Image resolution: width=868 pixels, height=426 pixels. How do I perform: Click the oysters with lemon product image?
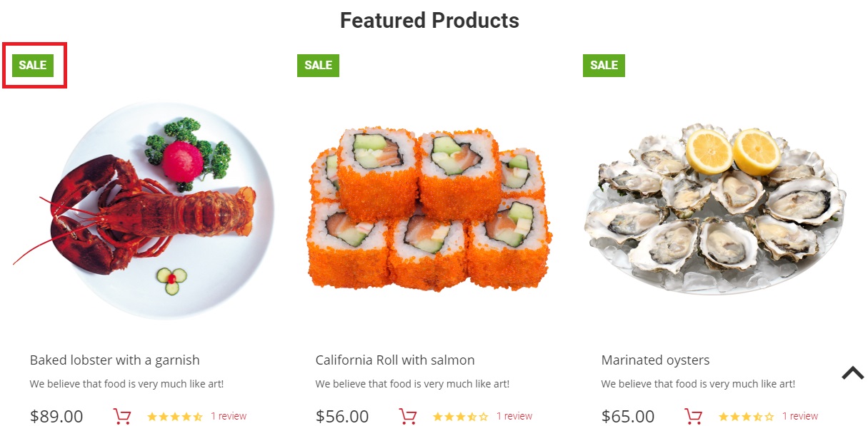pyautogui.click(x=715, y=209)
